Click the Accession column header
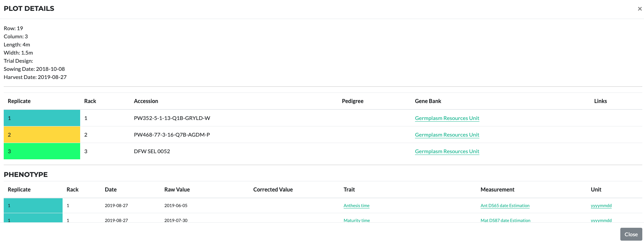 146,101
